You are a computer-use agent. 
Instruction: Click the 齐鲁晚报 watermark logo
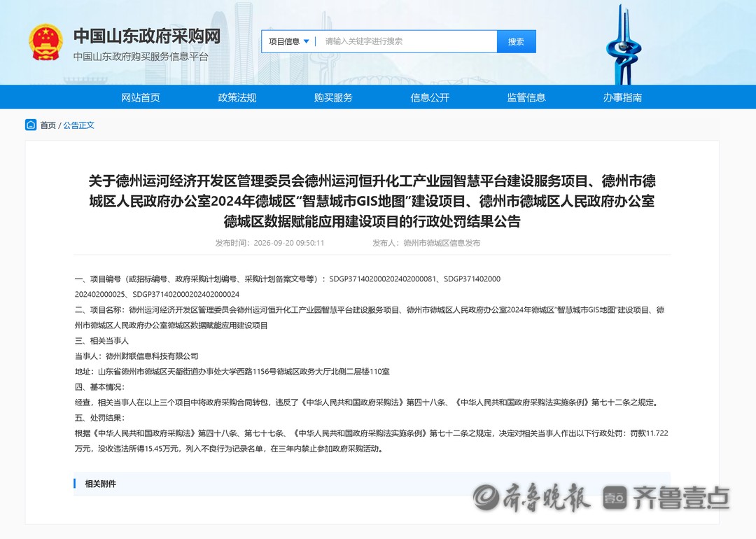click(532, 498)
